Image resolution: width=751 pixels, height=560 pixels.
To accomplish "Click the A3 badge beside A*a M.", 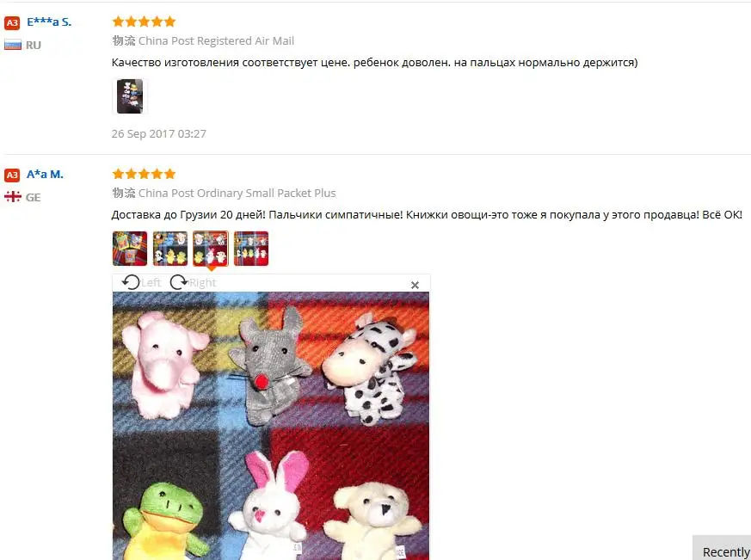I will point(12,175).
